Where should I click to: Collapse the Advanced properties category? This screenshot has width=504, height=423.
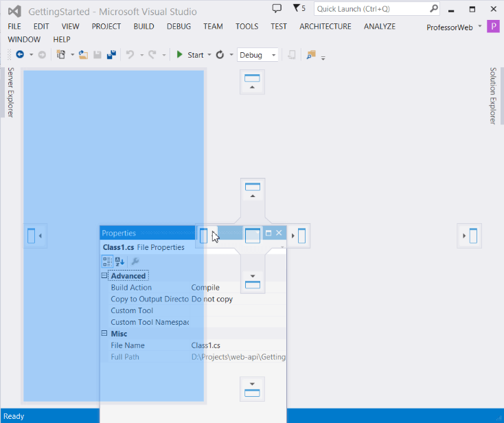coord(104,275)
